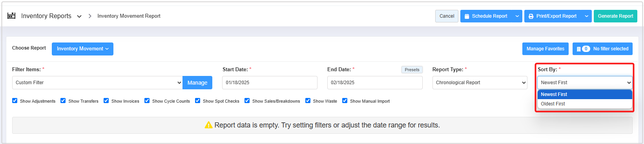Toggle Show Manual Import checkbox
Screen dimensions: 644x144
[x=345, y=101]
